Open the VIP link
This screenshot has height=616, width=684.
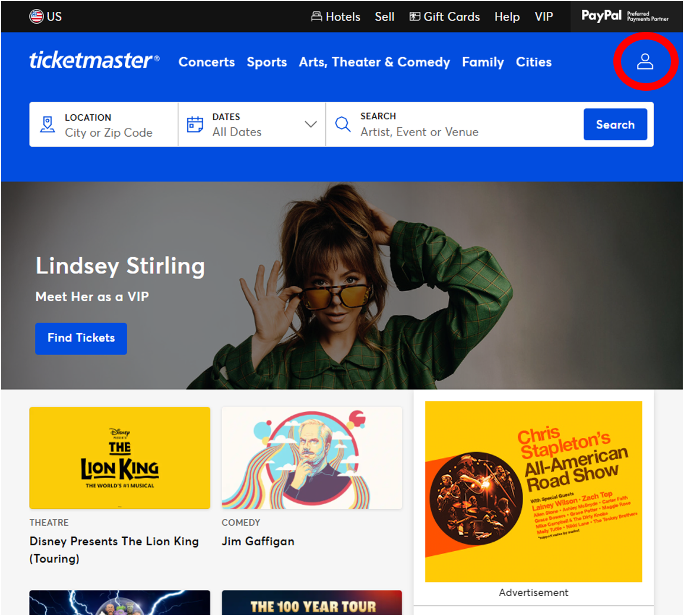[x=544, y=17]
